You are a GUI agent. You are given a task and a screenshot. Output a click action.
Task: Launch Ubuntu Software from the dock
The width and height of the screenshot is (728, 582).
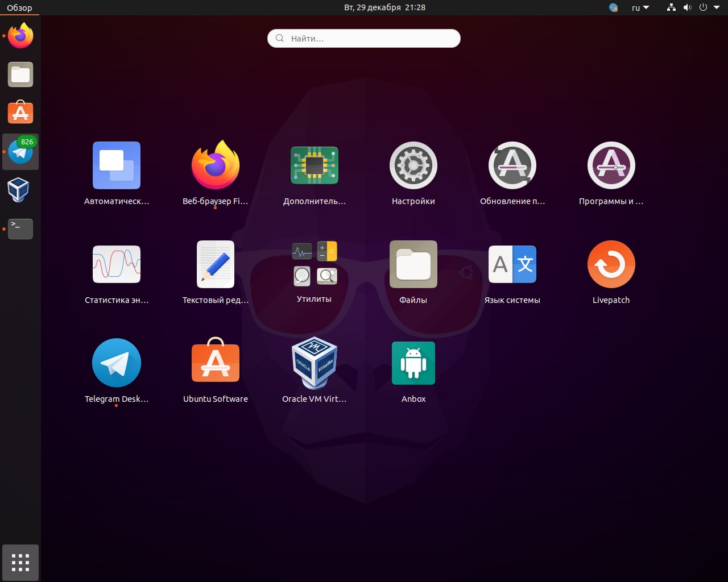(x=20, y=113)
